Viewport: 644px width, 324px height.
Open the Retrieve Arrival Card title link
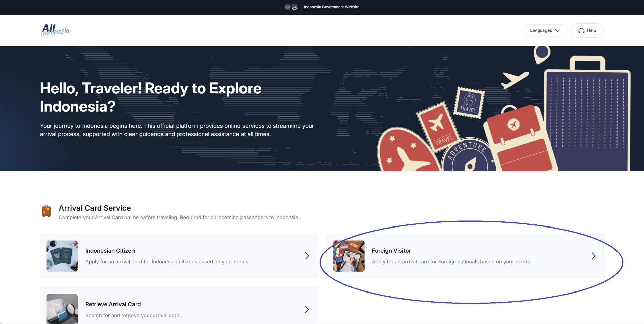coord(113,304)
